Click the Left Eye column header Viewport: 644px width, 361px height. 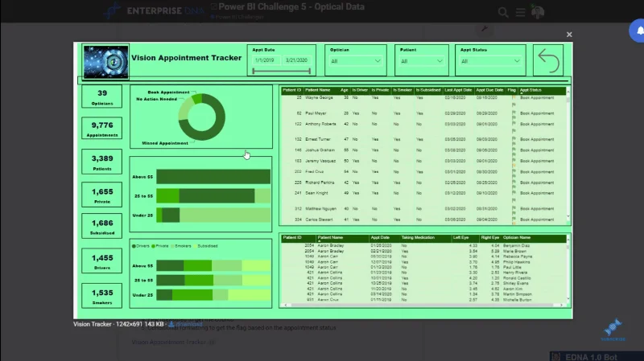(x=460, y=237)
